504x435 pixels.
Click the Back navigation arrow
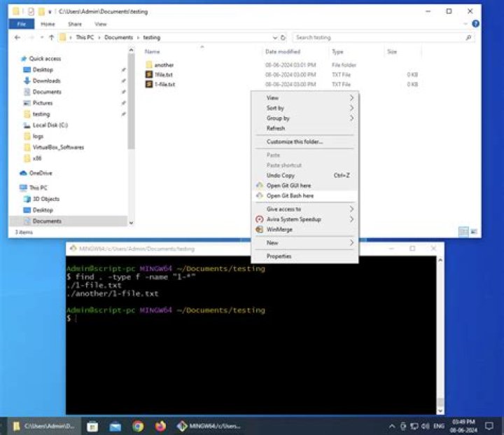(x=17, y=38)
